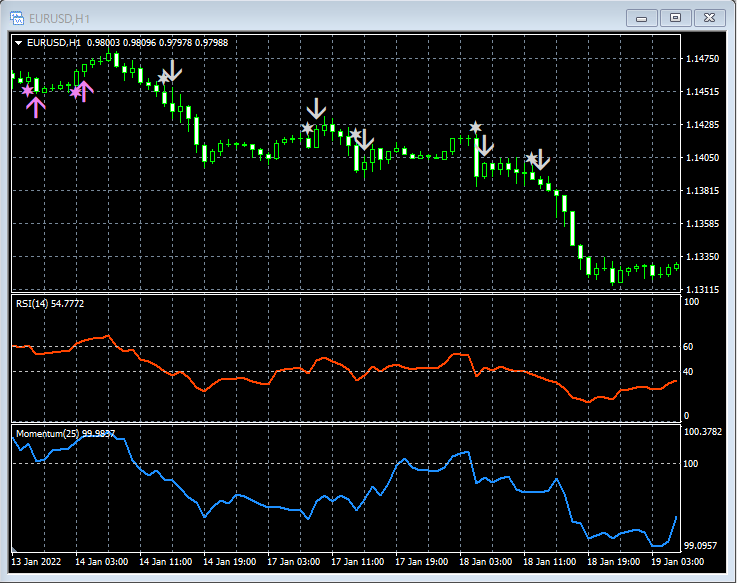Image resolution: width=737 pixels, height=583 pixels.
Task: Click the white star above 18 Jan 03:00
Action: pyautogui.click(x=476, y=127)
